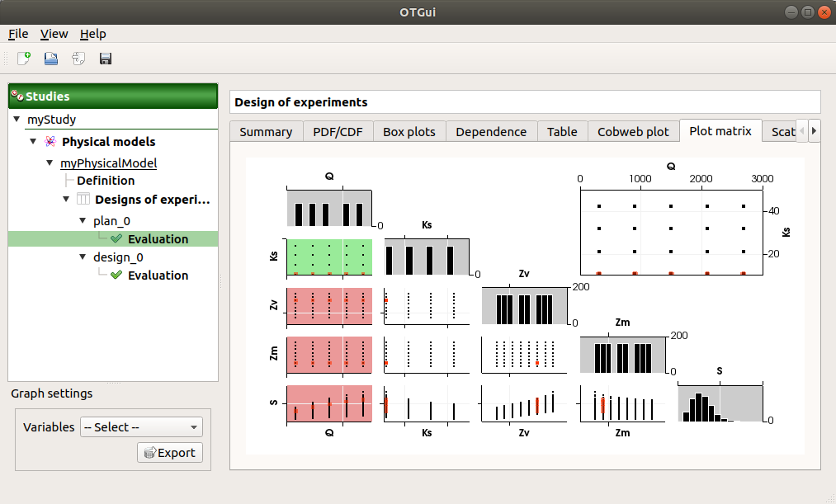836x504 pixels.
Task: Click the Physical models atom icon
Action: point(50,141)
